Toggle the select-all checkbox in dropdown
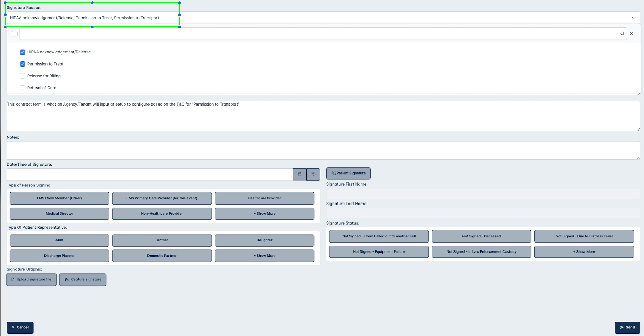The width and height of the screenshot is (644, 336). [x=15, y=34]
